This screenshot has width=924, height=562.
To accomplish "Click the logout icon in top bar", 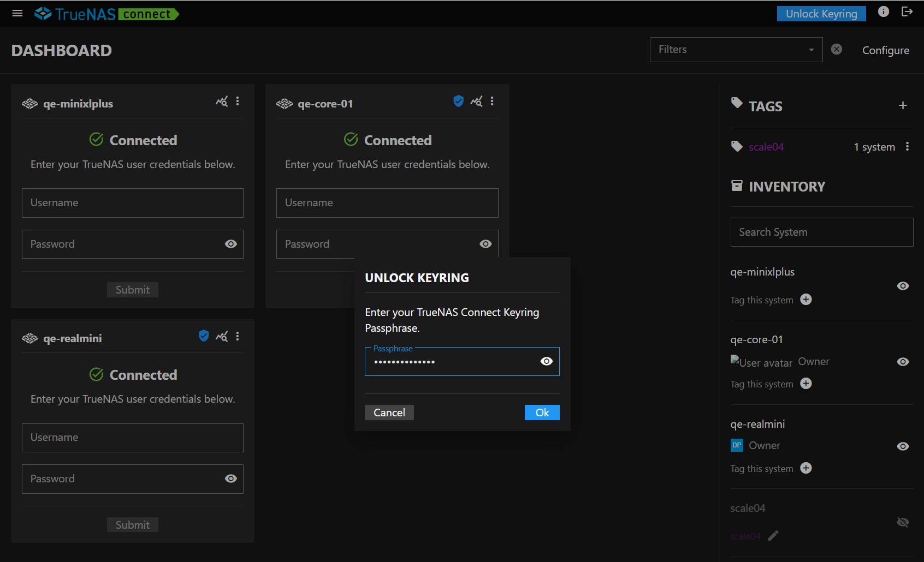I will tap(907, 12).
